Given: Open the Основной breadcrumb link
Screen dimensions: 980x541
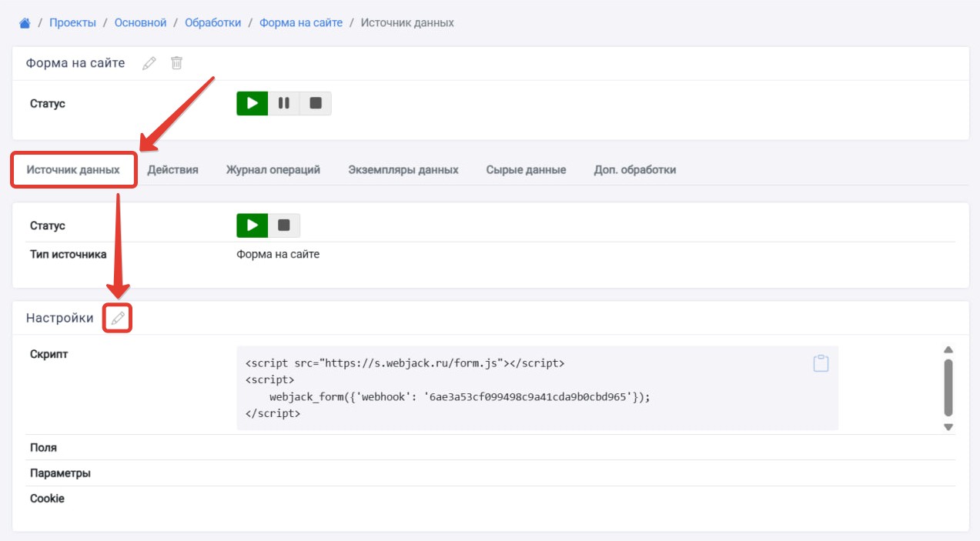Looking at the screenshot, I should [140, 23].
